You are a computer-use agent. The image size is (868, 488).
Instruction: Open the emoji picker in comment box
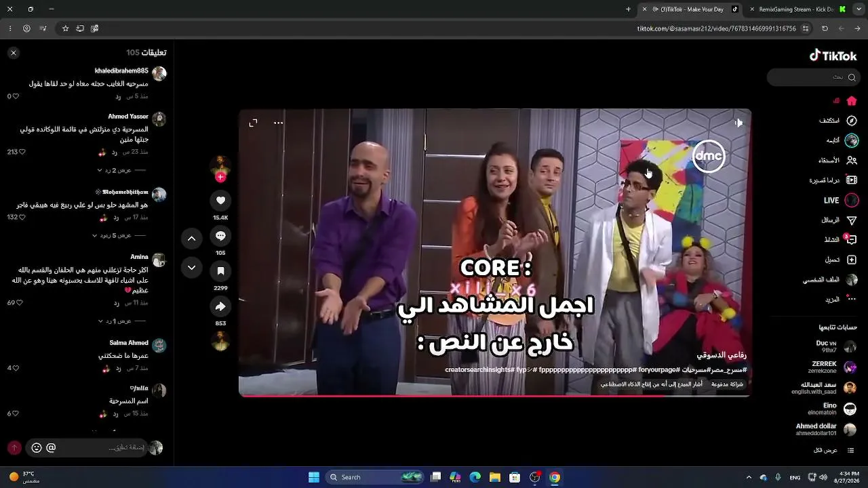37,447
